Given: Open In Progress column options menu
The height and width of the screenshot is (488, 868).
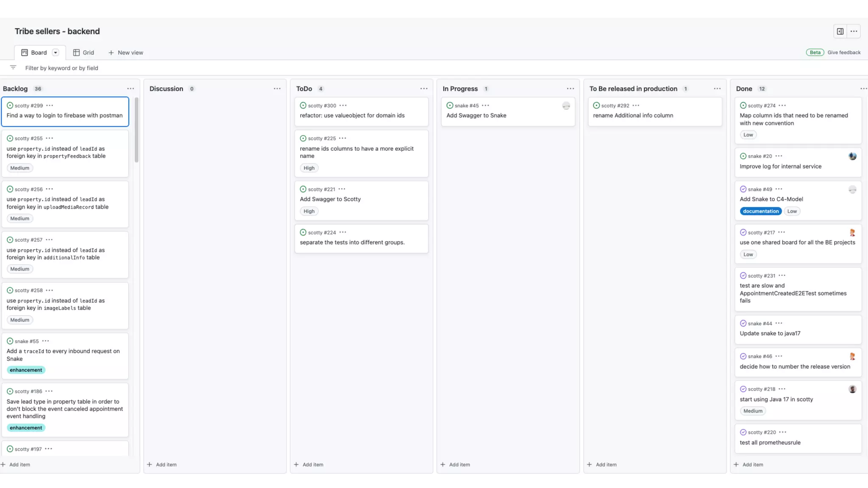Looking at the screenshot, I should [x=570, y=89].
